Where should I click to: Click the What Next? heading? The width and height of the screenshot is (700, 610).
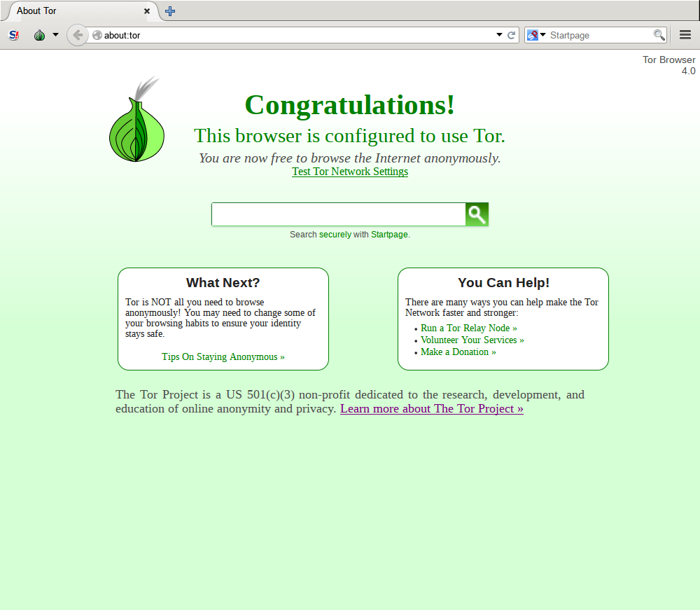click(223, 283)
